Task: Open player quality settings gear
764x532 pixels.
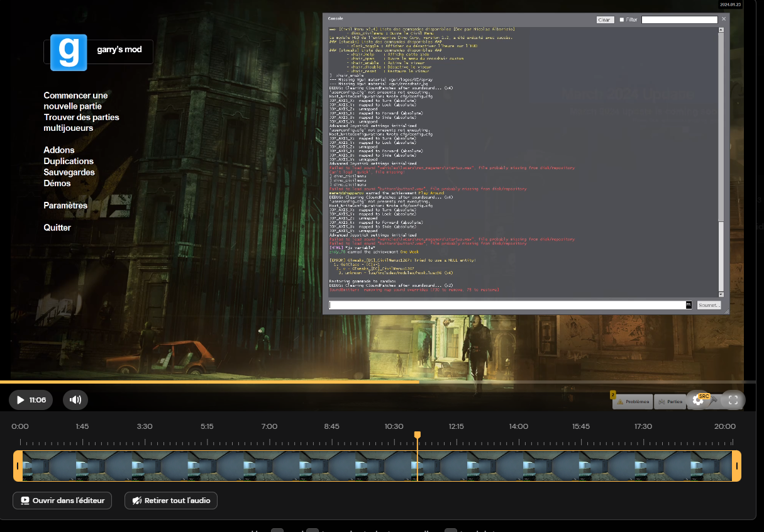Action: pyautogui.click(x=698, y=401)
